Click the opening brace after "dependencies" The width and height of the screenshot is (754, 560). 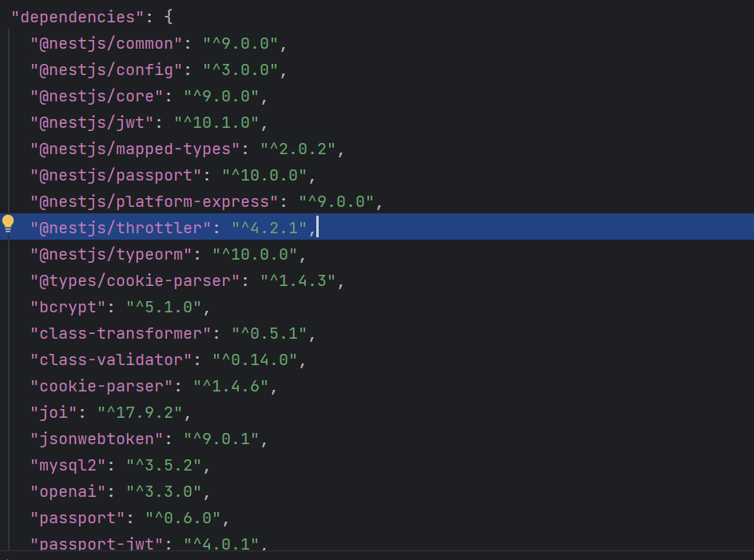[x=169, y=18]
